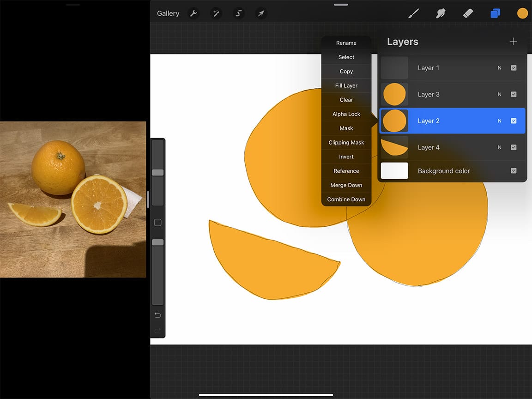The image size is (532, 399).
Task: Tap the undo arrow on the sidebar
Action: (x=157, y=315)
